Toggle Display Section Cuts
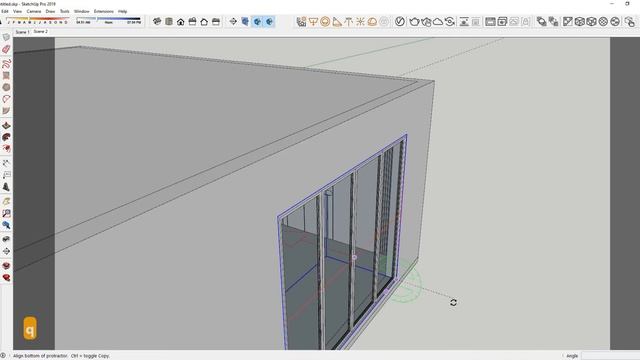640x360 pixels. pos(257,21)
